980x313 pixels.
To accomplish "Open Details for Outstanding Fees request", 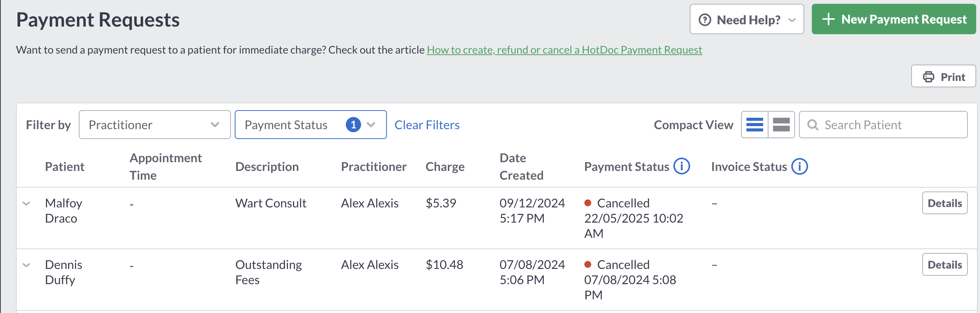I will click(945, 265).
